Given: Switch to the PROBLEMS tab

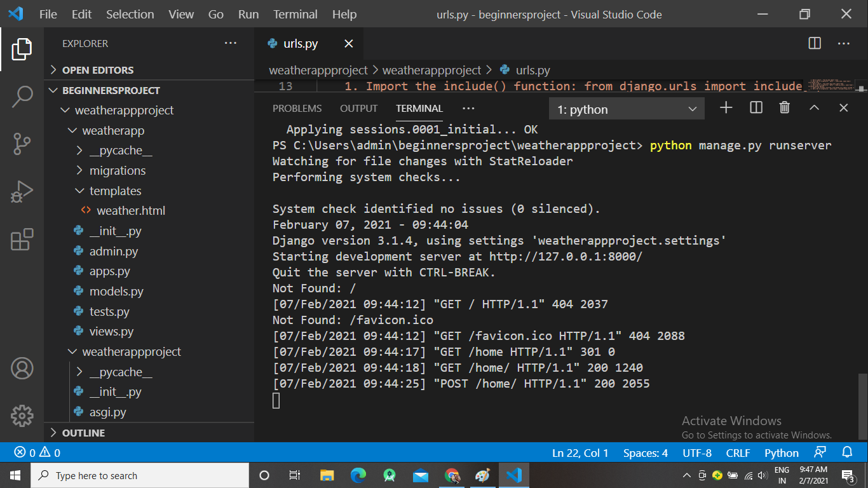Looking at the screenshot, I should point(297,108).
